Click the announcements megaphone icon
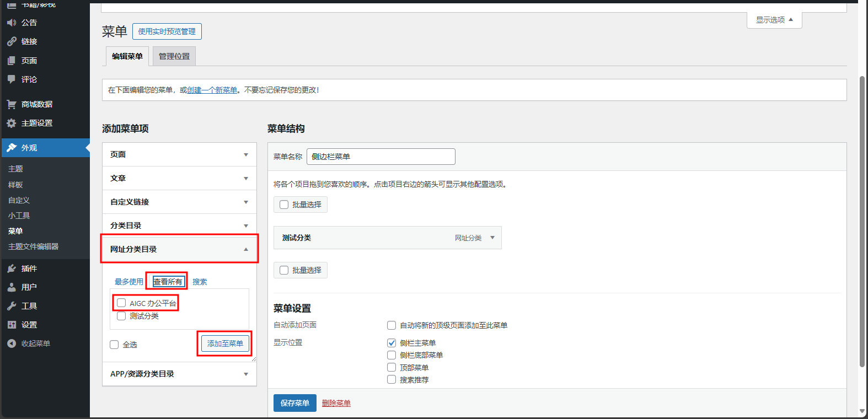This screenshot has height=419, width=868. pyautogui.click(x=12, y=23)
